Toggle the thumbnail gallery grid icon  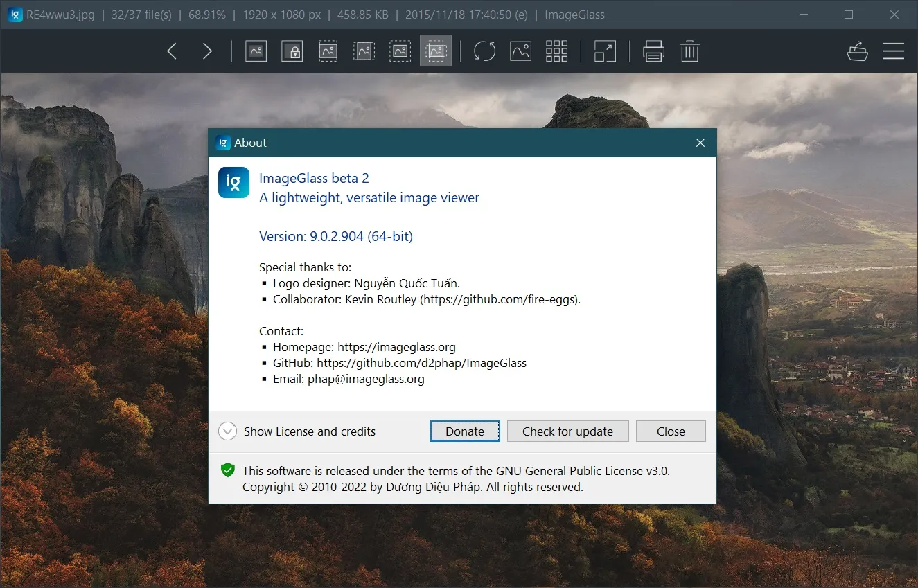tap(556, 51)
